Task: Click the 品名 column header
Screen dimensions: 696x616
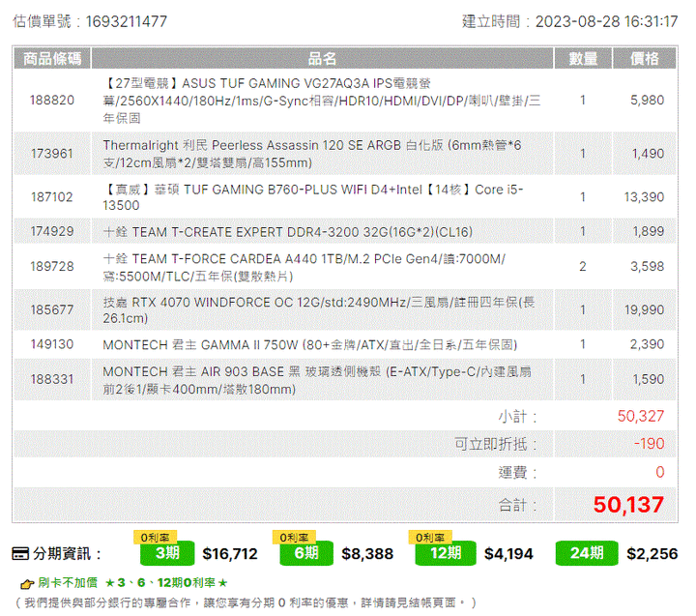Action: (322, 59)
